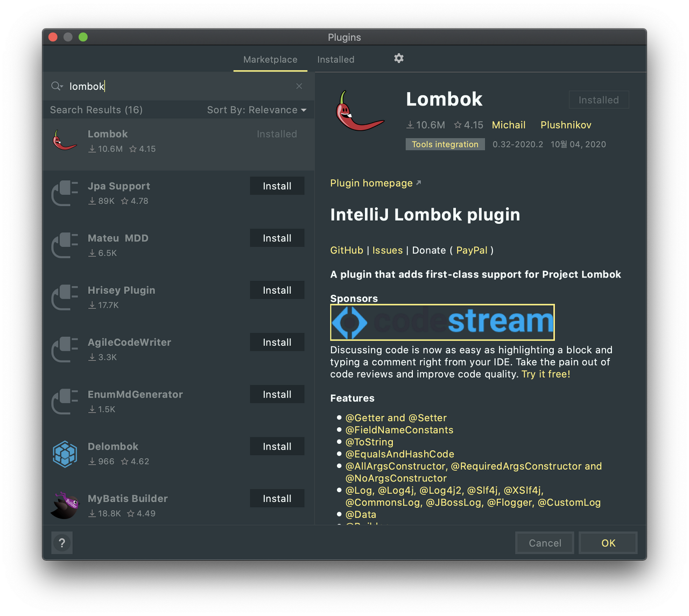689x616 pixels.
Task: Select the EnumMdGenerator result name
Action: coord(135,394)
